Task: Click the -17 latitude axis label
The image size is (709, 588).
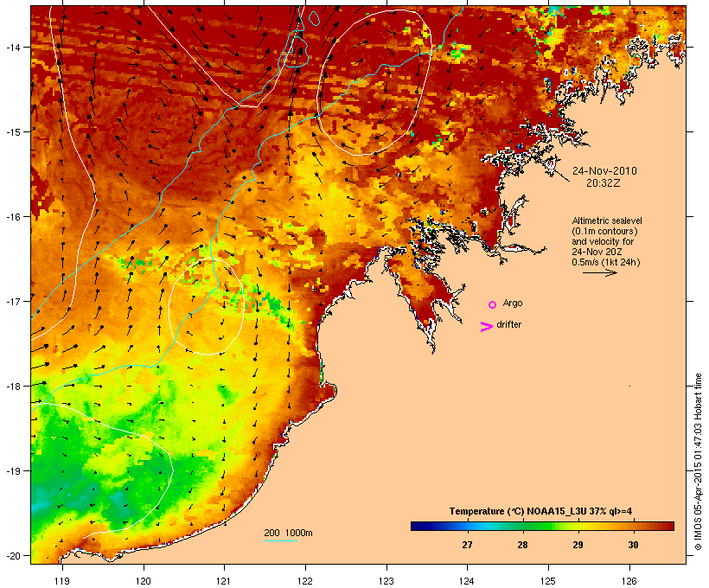Action: [12, 301]
